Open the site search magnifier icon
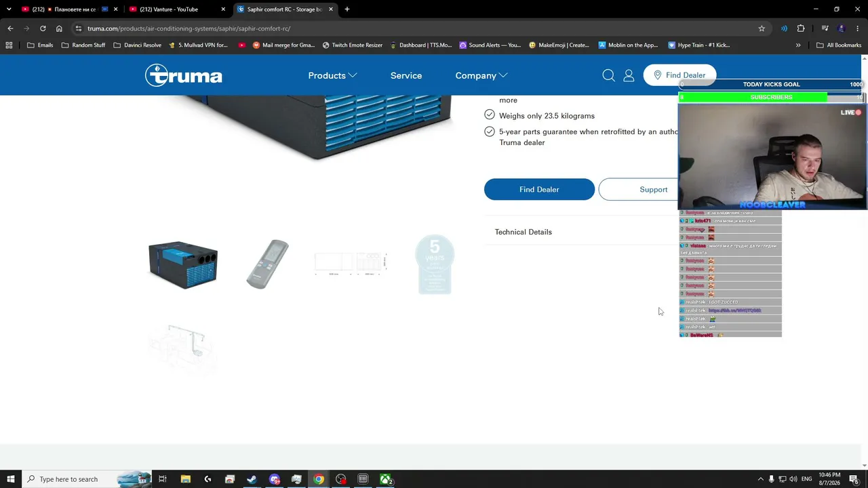This screenshot has height=488, width=868. pyautogui.click(x=608, y=75)
